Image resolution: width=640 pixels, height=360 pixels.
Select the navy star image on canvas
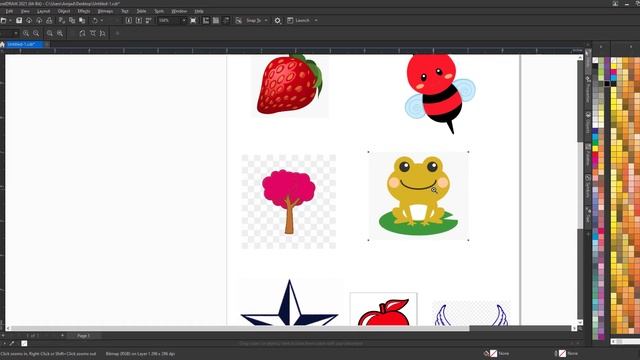pyautogui.click(x=289, y=303)
